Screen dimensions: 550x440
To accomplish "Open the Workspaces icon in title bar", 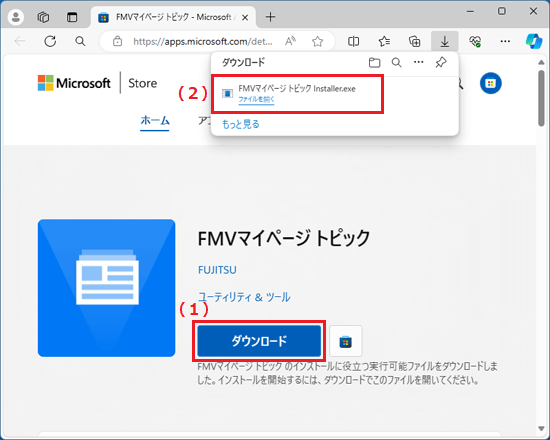I will pyautogui.click(x=43, y=17).
